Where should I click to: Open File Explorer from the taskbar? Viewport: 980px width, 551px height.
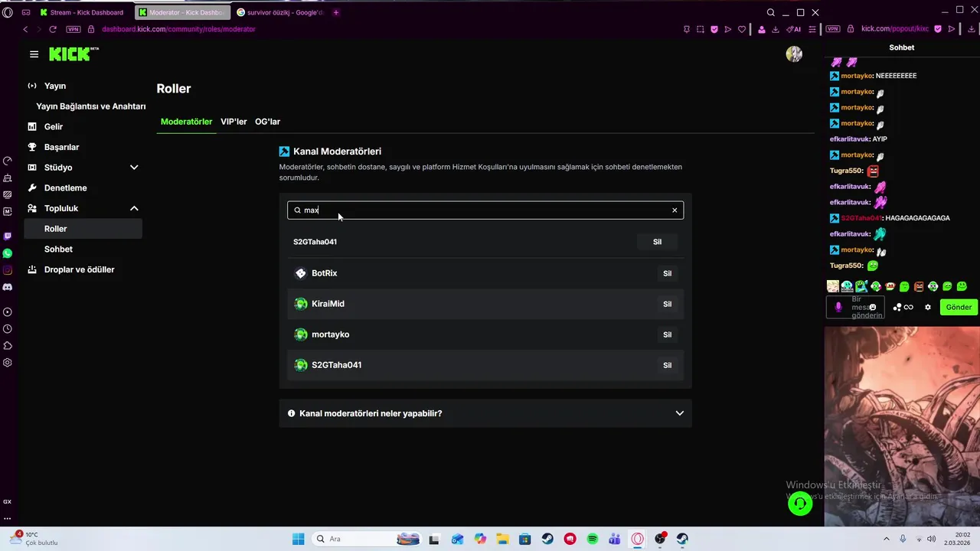502,539
